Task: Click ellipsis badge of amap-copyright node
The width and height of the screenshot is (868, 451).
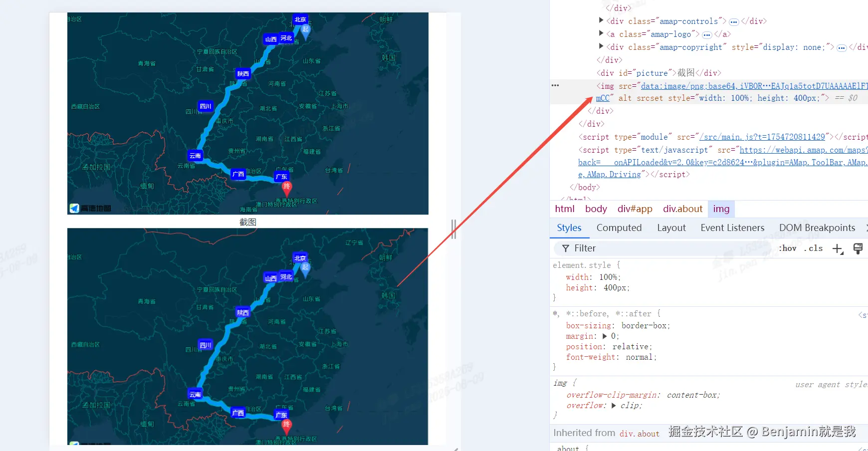Action: pyautogui.click(x=842, y=48)
